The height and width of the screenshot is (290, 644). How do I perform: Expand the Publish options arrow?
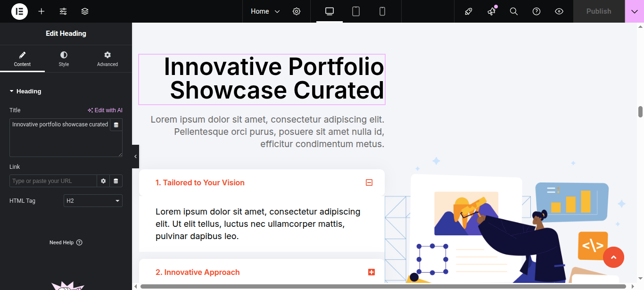tap(634, 11)
